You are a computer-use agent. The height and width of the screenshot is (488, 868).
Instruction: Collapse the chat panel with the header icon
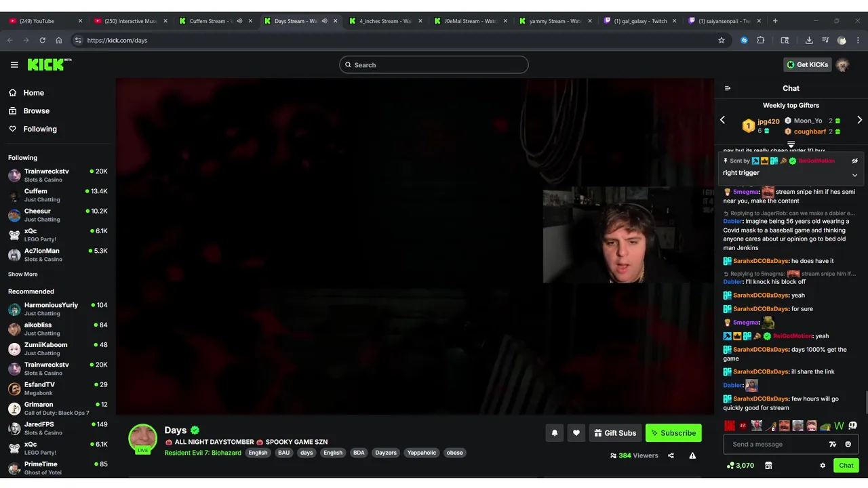coord(728,88)
